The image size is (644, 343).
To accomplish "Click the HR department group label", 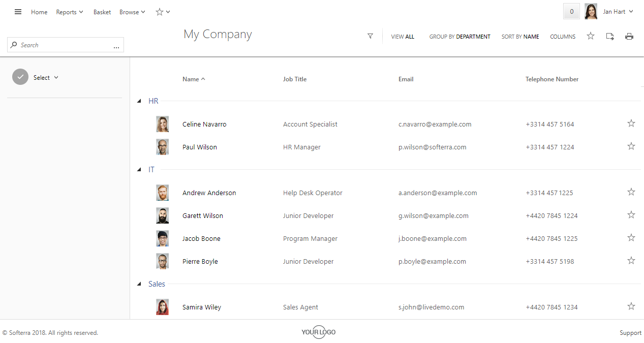I will point(154,101).
